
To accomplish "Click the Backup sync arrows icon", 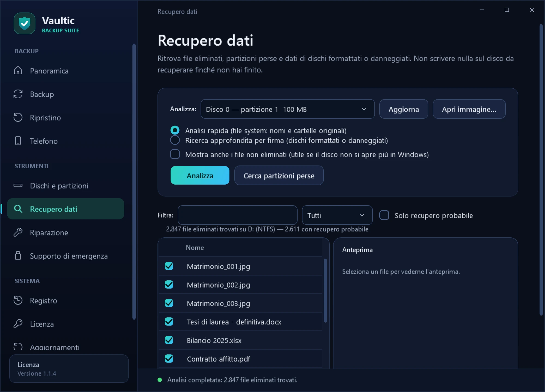I will coord(18,94).
